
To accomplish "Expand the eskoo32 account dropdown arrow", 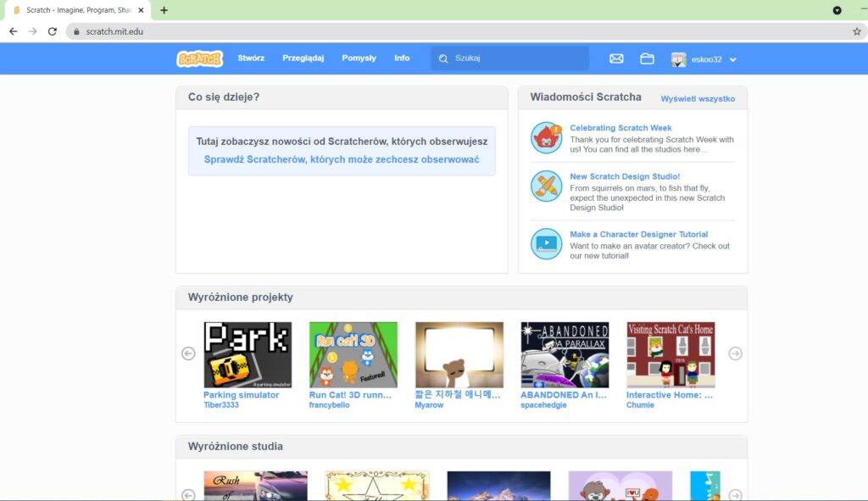I will coord(733,59).
